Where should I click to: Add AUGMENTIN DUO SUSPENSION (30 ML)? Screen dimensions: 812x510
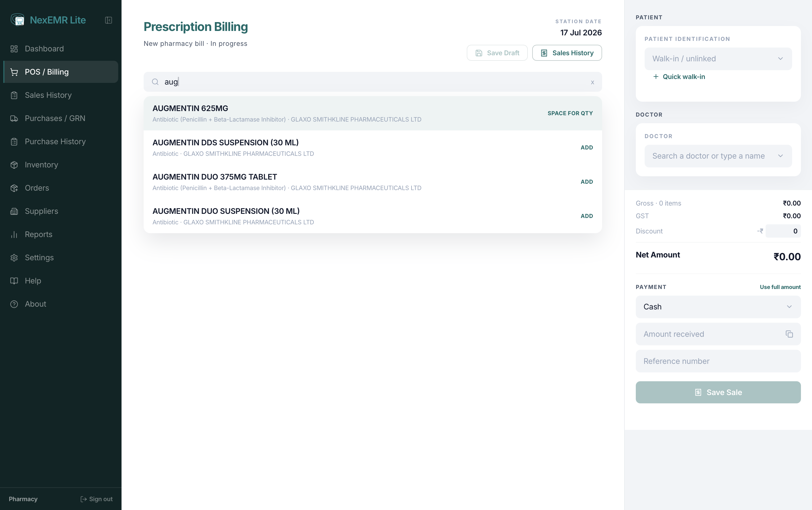click(x=586, y=216)
